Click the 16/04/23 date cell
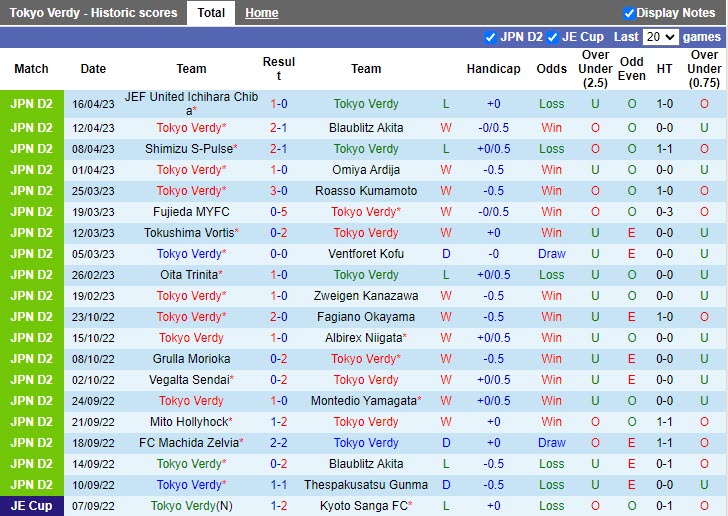The width and height of the screenshot is (728, 516). click(93, 104)
